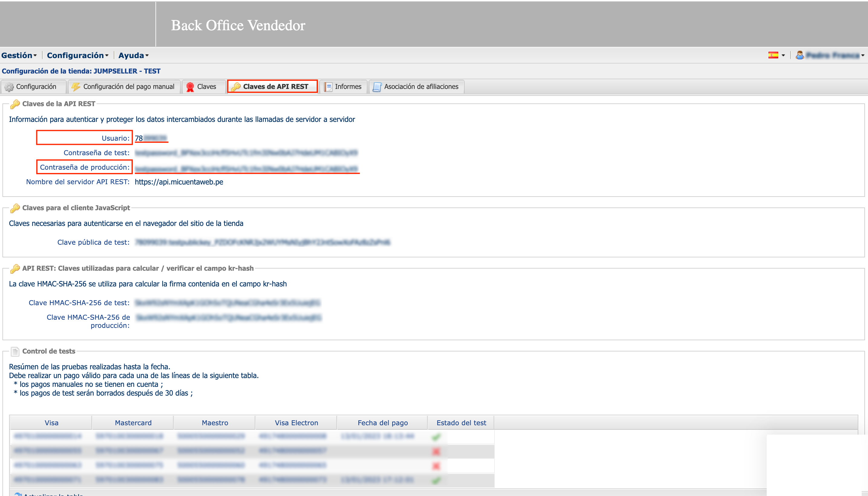Open the Asociación de afiliaciones tab
The height and width of the screenshot is (496, 868).
(x=421, y=86)
